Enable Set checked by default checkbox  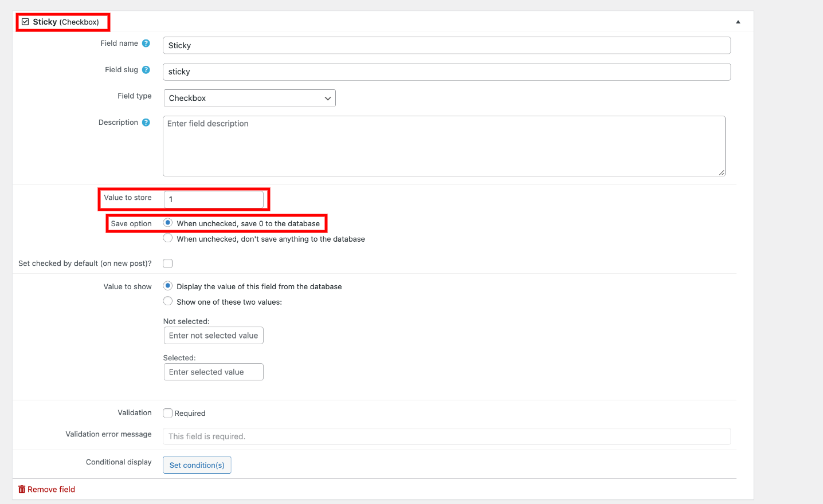tap(168, 263)
